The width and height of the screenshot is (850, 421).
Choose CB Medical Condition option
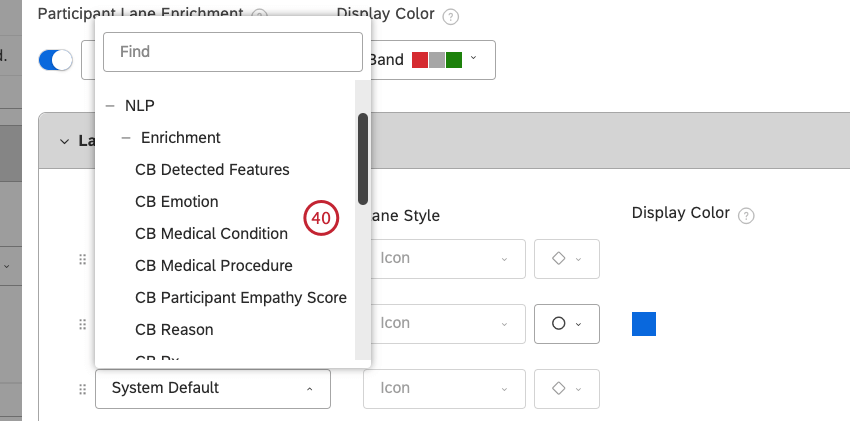[211, 233]
